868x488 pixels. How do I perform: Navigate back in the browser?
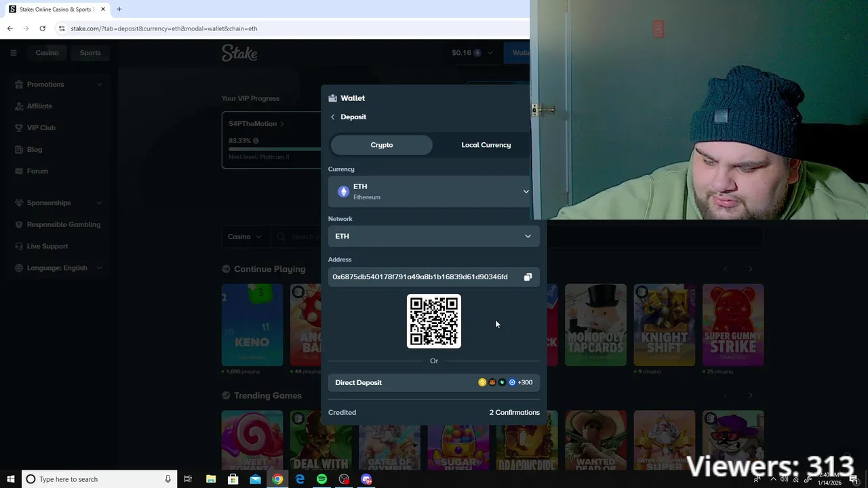[9, 28]
